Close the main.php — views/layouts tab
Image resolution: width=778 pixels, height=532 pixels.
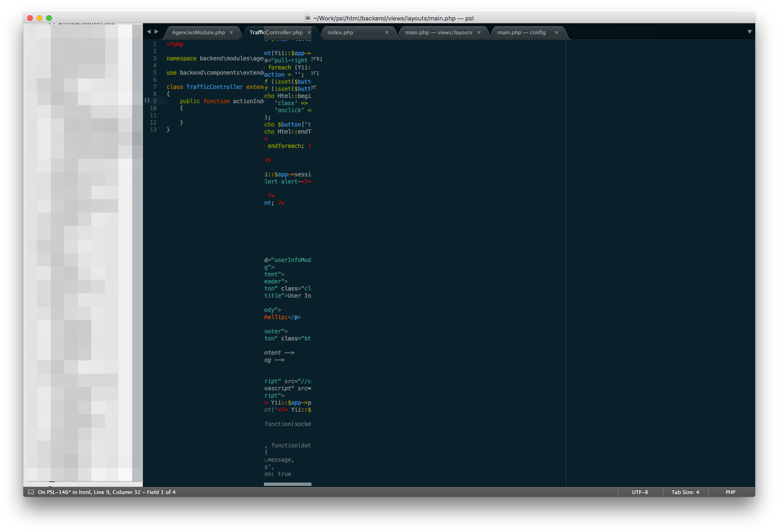coord(479,32)
